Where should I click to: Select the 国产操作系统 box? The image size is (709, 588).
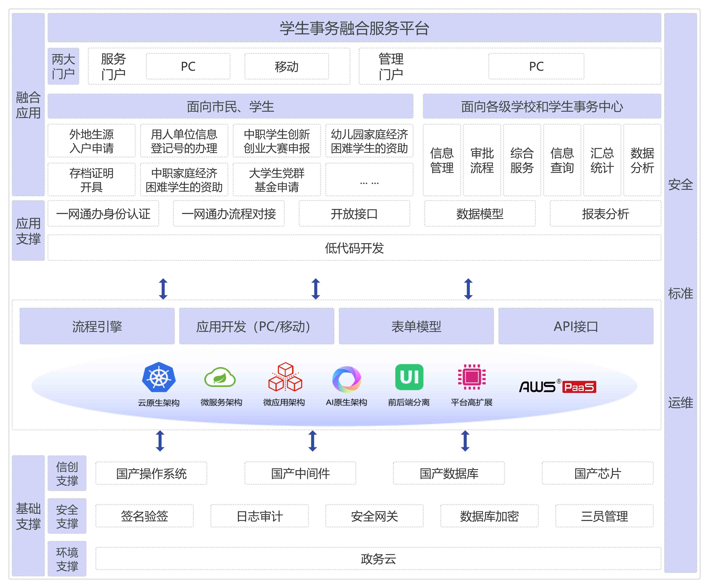pos(151,473)
